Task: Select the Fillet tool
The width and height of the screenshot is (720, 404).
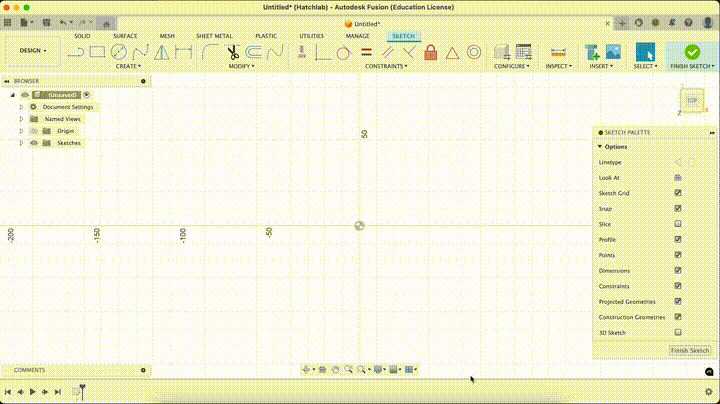Action: point(210,52)
